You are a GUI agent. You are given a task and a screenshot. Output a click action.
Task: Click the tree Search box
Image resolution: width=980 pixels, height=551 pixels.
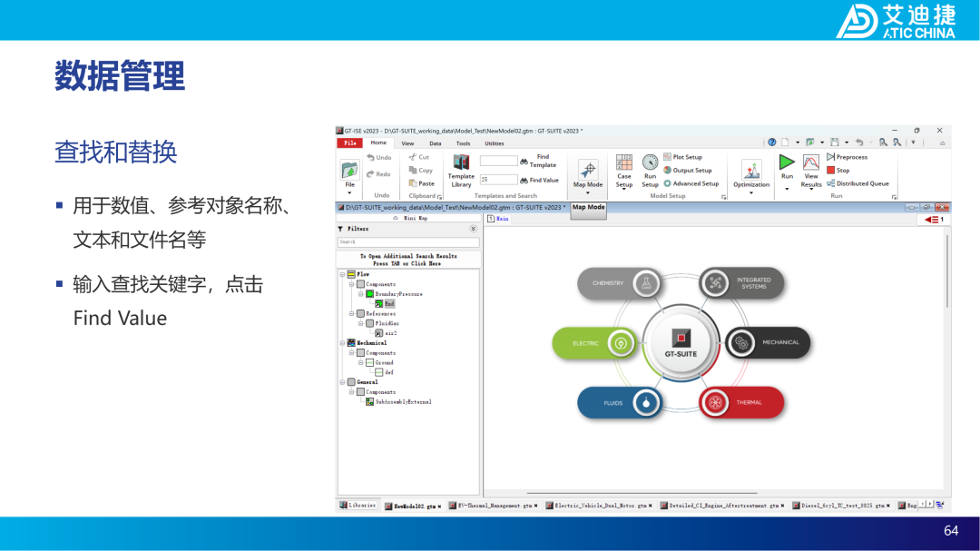pyautogui.click(x=408, y=241)
